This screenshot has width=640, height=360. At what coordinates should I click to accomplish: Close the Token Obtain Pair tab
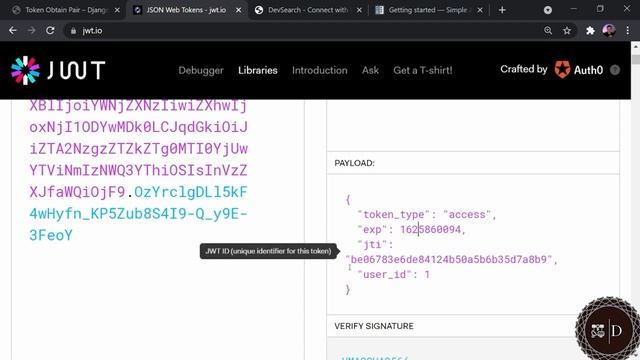click(x=117, y=10)
